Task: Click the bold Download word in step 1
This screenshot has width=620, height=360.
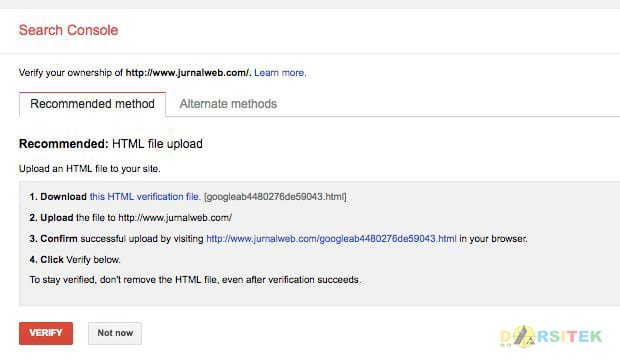Action: (x=63, y=197)
